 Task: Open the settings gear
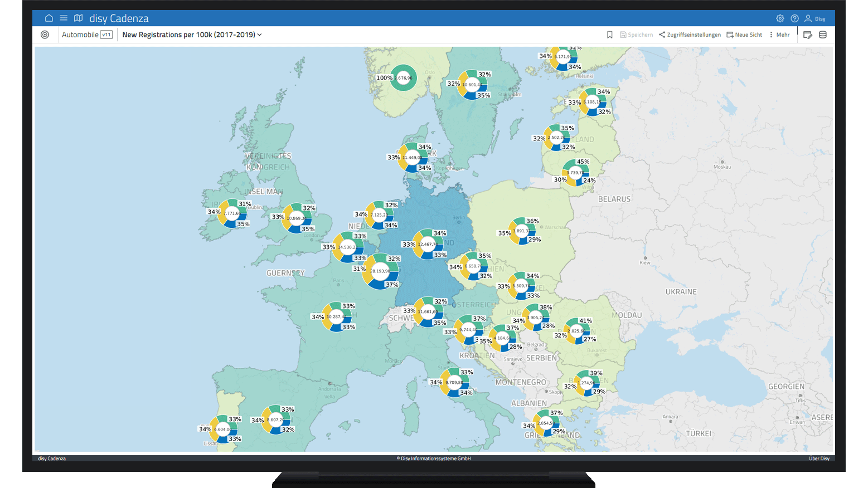(780, 18)
